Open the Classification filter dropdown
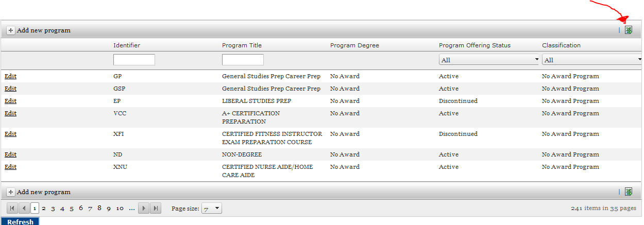Screen dimensions: 644x225 639,60
